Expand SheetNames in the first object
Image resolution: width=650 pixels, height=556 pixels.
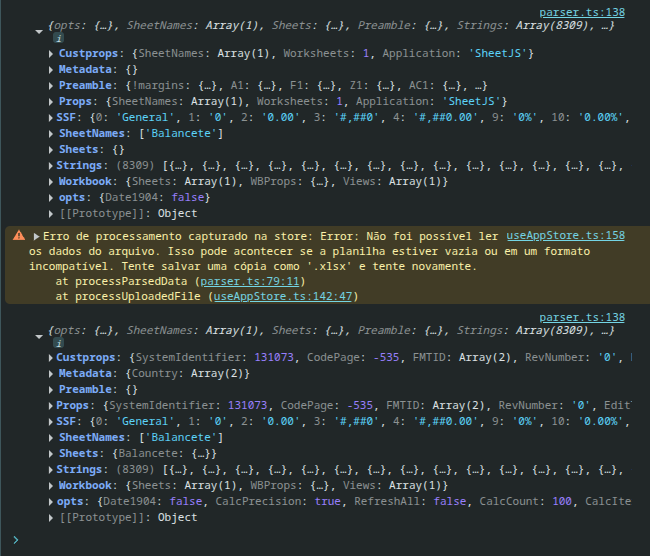coord(51,134)
